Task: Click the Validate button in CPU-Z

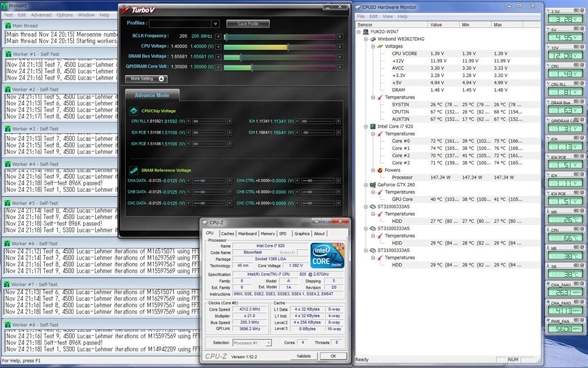Action: point(304,356)
